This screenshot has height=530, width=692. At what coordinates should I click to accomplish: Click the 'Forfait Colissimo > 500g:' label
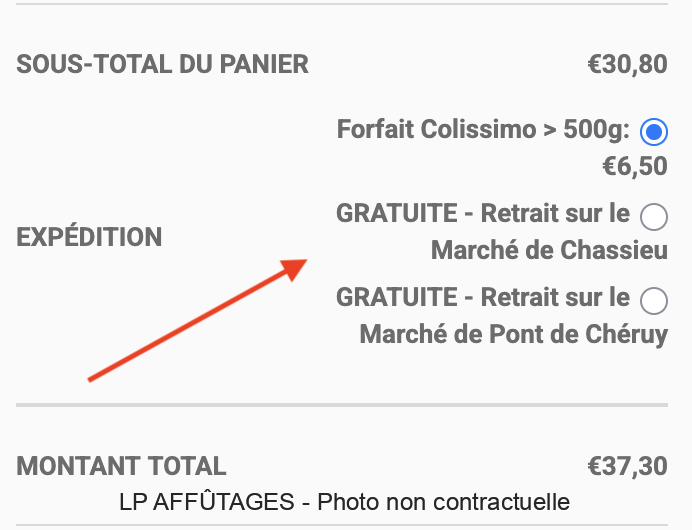click(x=484, y=131)
